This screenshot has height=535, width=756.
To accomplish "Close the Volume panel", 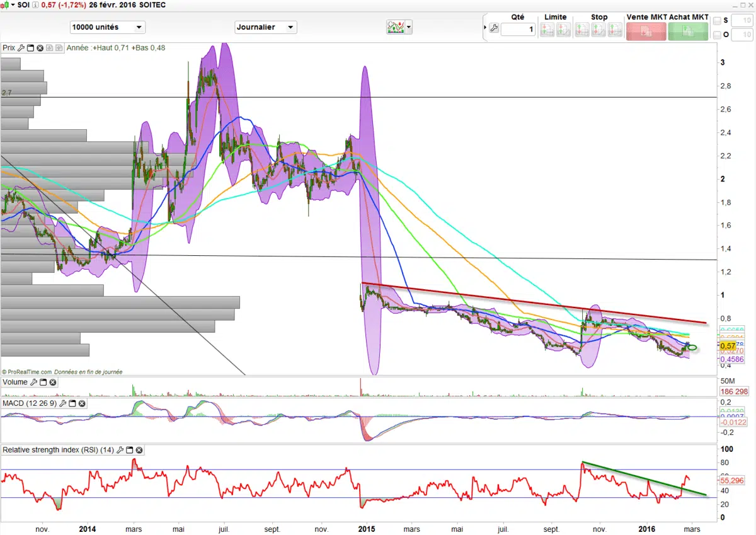I will (53, 382).
